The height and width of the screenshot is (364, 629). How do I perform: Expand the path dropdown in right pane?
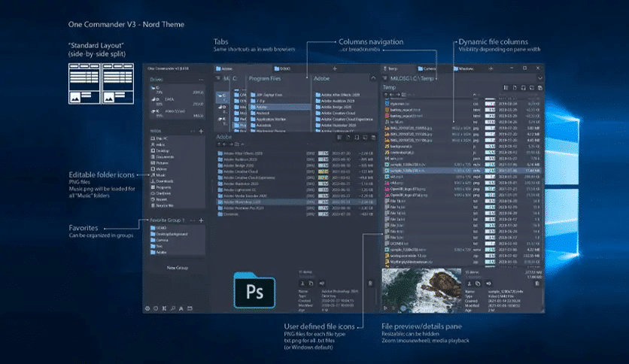[540, 78]
